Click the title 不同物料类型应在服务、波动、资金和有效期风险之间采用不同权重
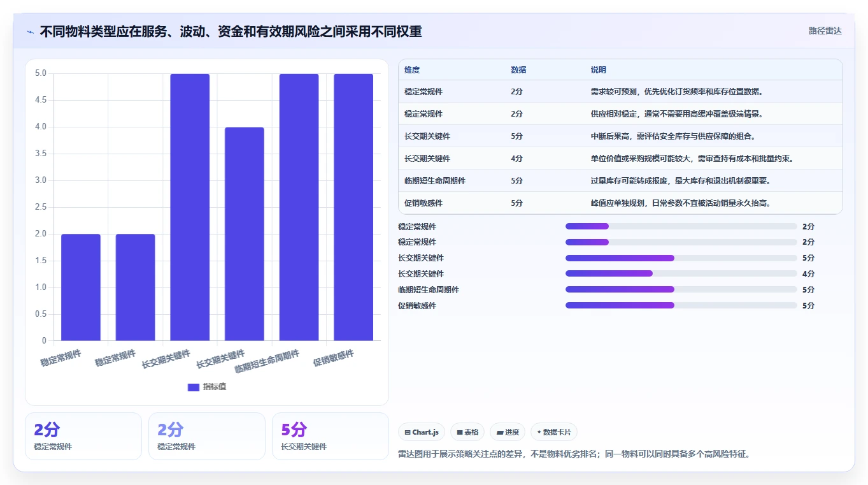The height and width of the screenshot is (485, 868). click(x=231, y=31)
